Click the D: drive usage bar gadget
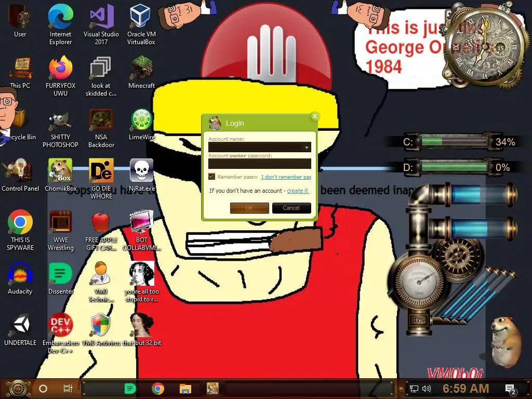 click(x=454, y=167)
